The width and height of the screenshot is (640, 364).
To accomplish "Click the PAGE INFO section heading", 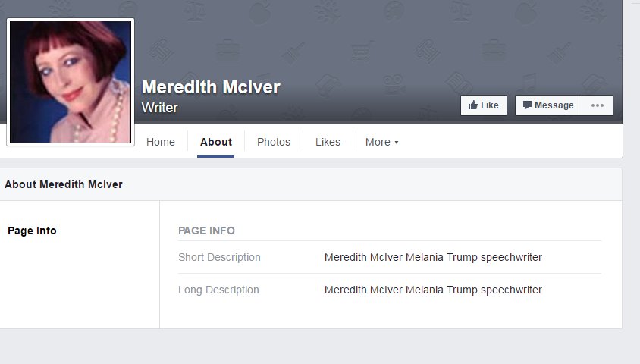I will (206, 231).
